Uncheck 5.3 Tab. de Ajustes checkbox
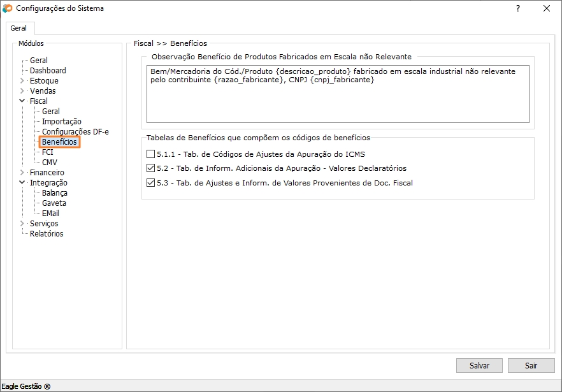The width and height of the screenshot is (562, 392). click(x=150, y=184)
